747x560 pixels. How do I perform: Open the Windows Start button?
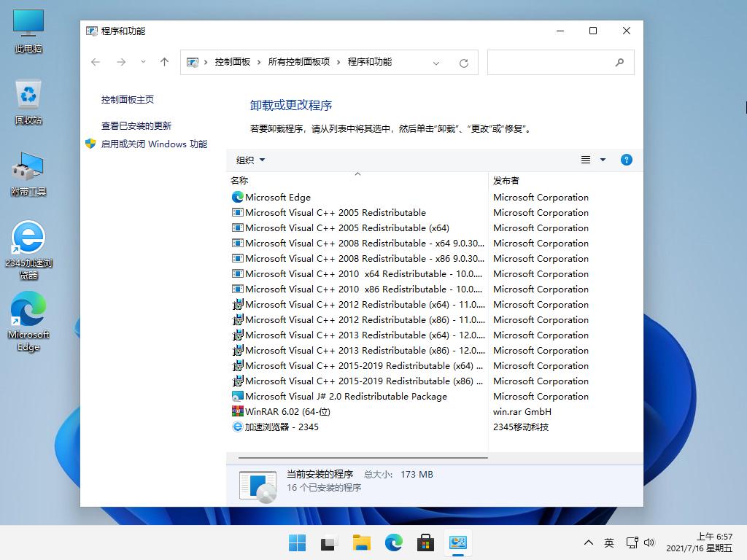pyautogui.click(x=298, y=542)
